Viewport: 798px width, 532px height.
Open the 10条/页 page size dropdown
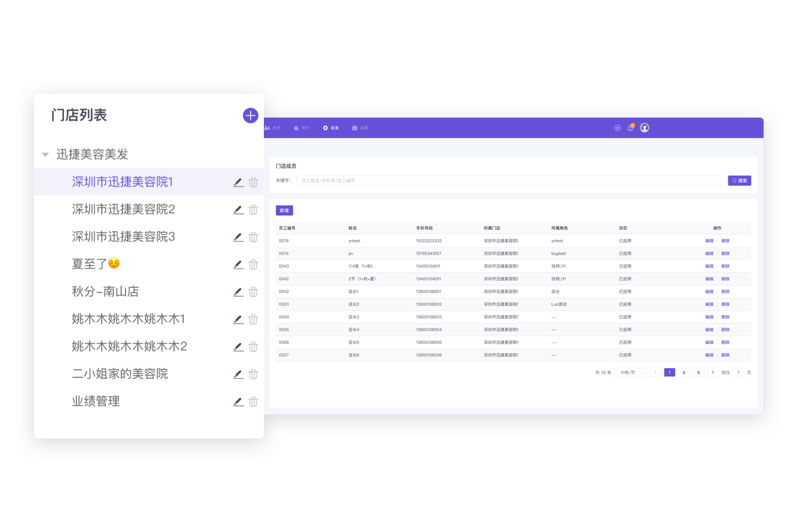tap(630, 372)
